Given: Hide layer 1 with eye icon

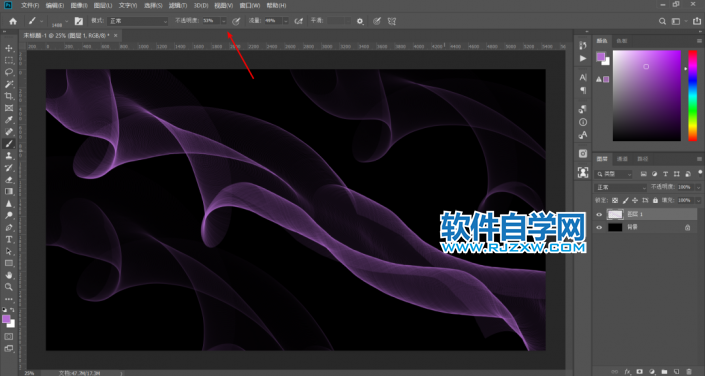Looking at the screenshot, I should [599, 215].
